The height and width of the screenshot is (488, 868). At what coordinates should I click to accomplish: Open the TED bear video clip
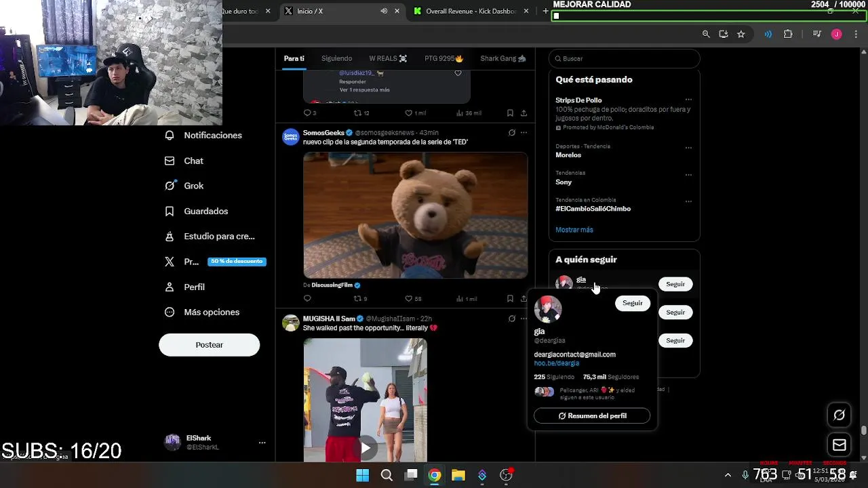(x=415, y=216)
